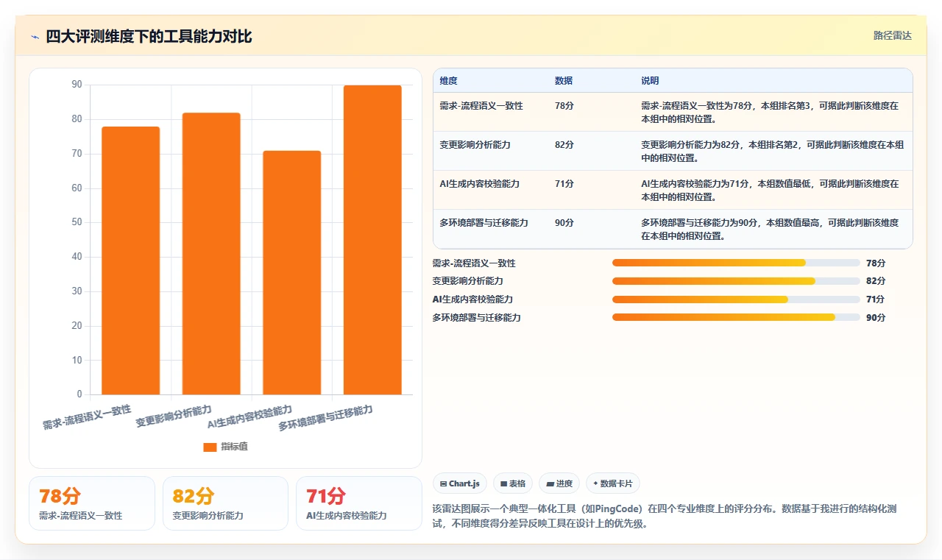
Task: Click the 90分 value beside progress bar
Action: point(876,317)
